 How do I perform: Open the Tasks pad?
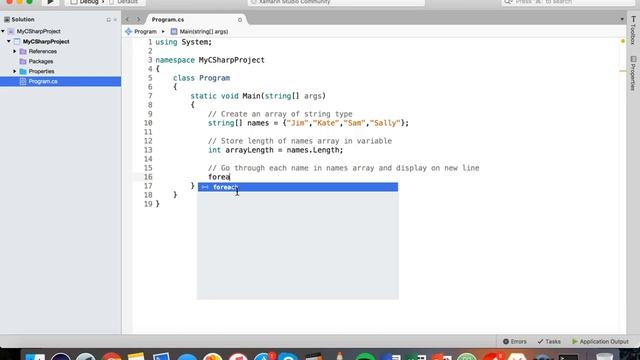coord(549,341)
